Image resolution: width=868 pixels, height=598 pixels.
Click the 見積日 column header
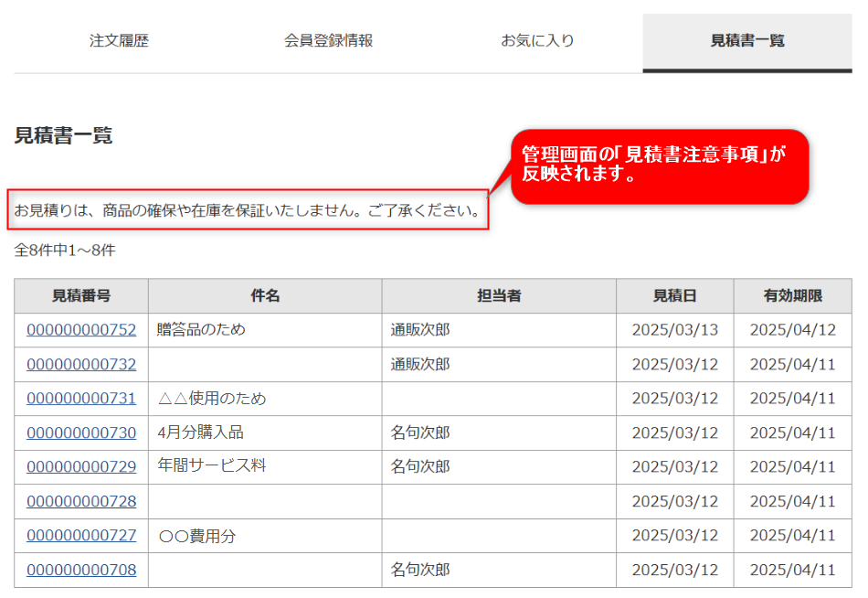point(674,296)
